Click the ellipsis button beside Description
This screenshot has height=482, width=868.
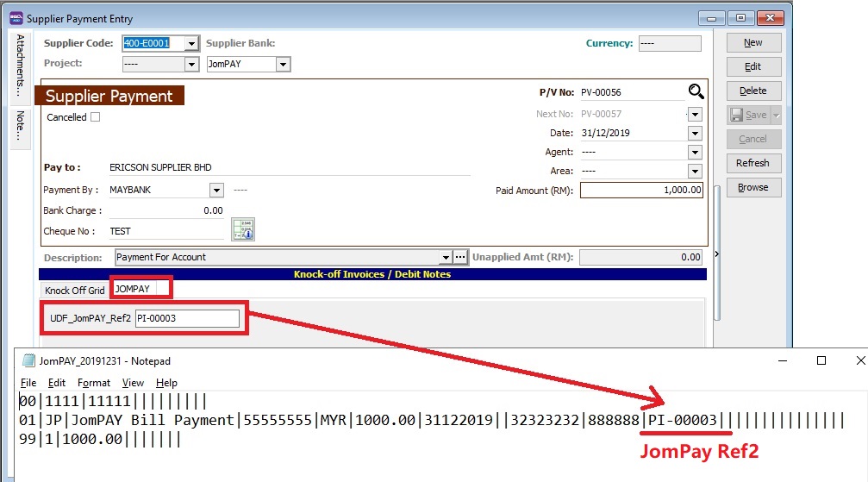tap(460, 257)
